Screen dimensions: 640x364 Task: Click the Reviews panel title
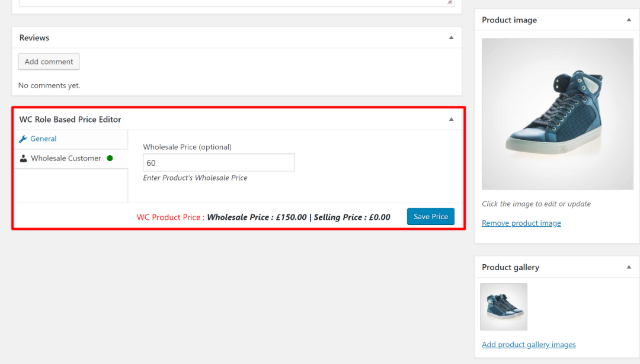[x=34, y=38]
